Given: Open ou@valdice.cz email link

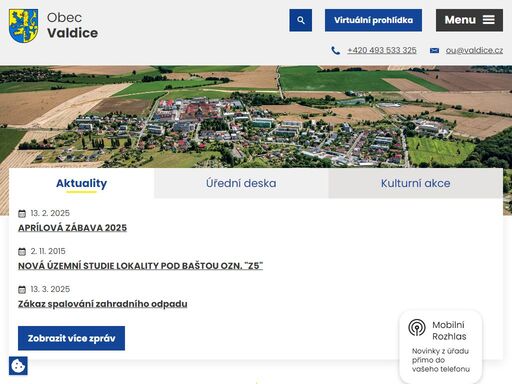Looking at the screenshot, I should [x=474, y=50].
